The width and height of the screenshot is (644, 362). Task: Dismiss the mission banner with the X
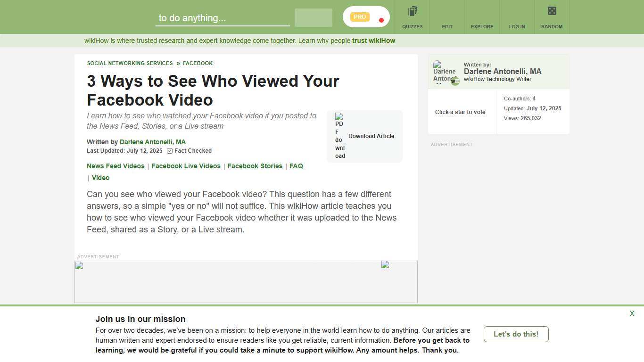pyautogui.click(x=632, y=313)
